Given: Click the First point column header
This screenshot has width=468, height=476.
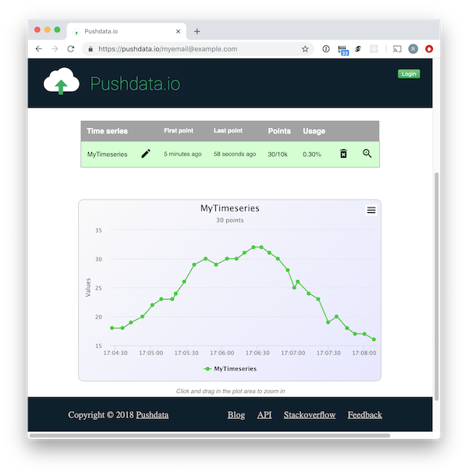Looking at the screenshot, I should 179,130.
